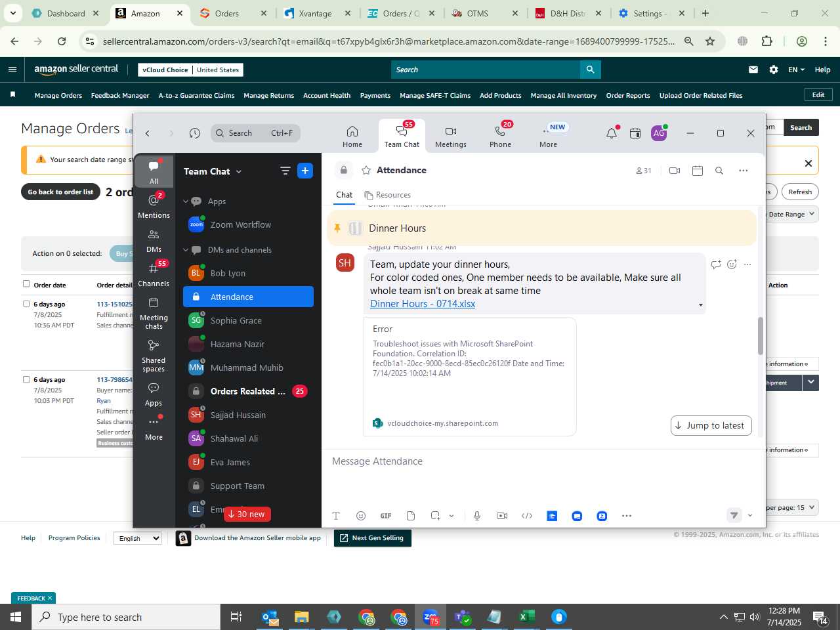Insert code snippet icon in composer
Screen dimensions: 840x630
coord(527,516)
